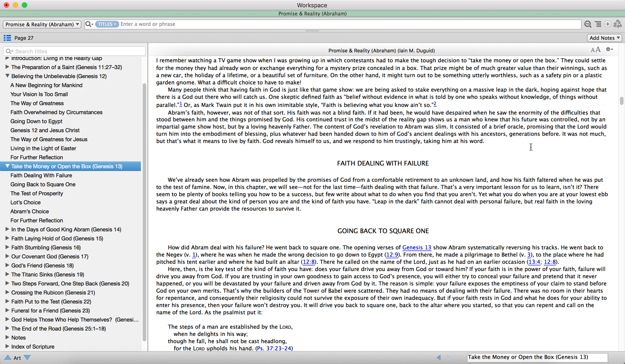Go back with the left history arrow
The image size is (625, 364).
click(439, 357)
